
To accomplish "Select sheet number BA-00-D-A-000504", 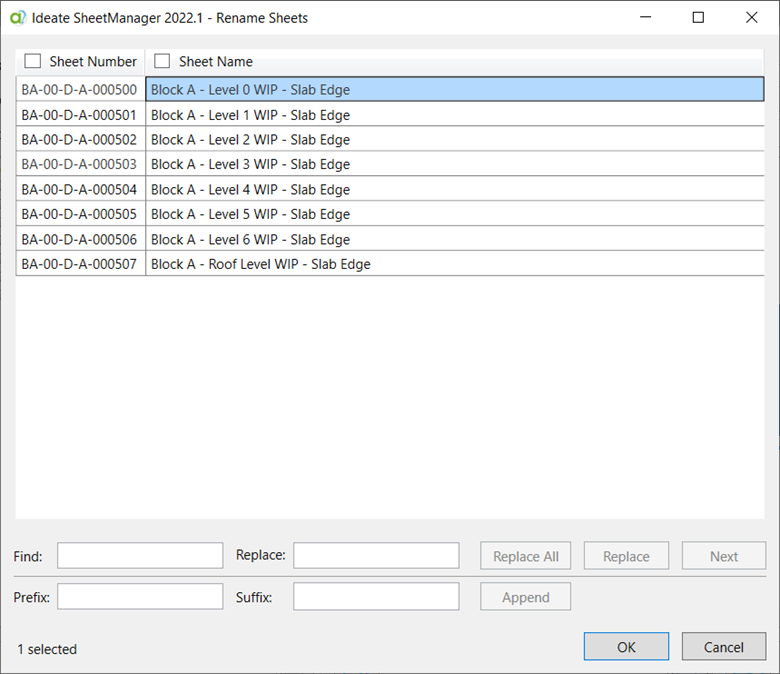I will point(81,189).
